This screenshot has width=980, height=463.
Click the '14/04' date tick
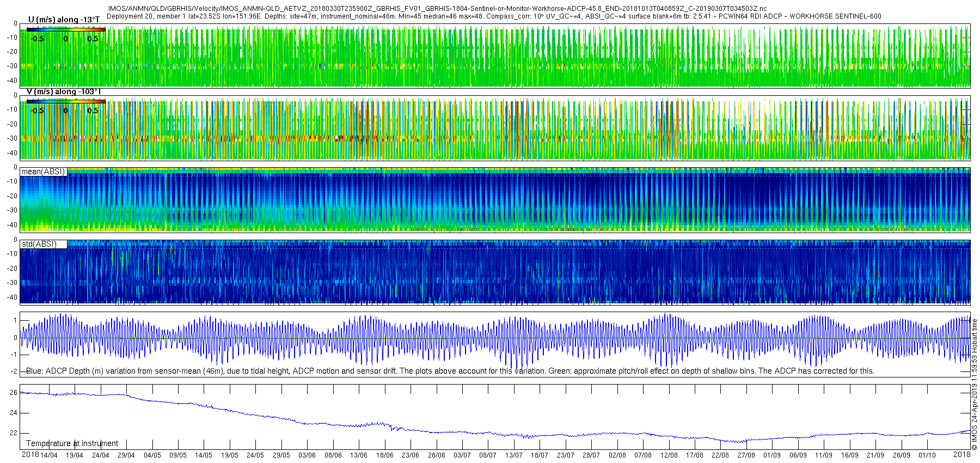tap(48, 455)
